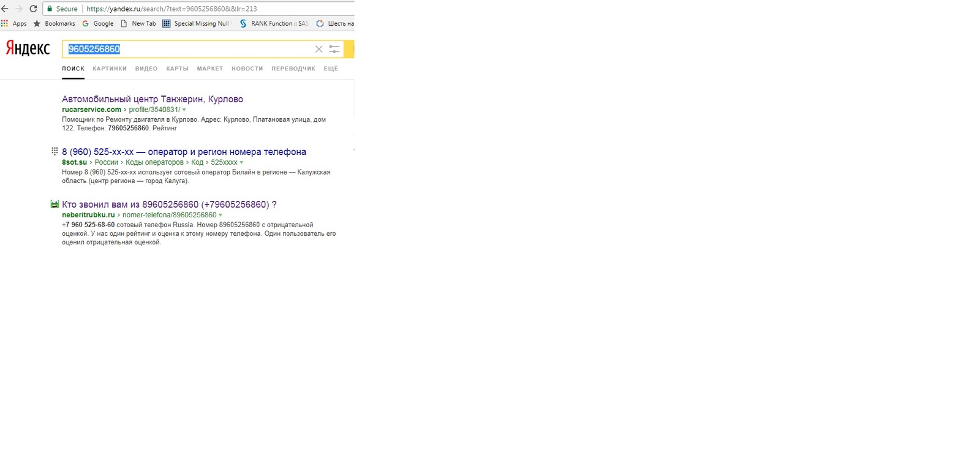
Task: Open RANK Function SAS bookmark
Action: point(274,23)
